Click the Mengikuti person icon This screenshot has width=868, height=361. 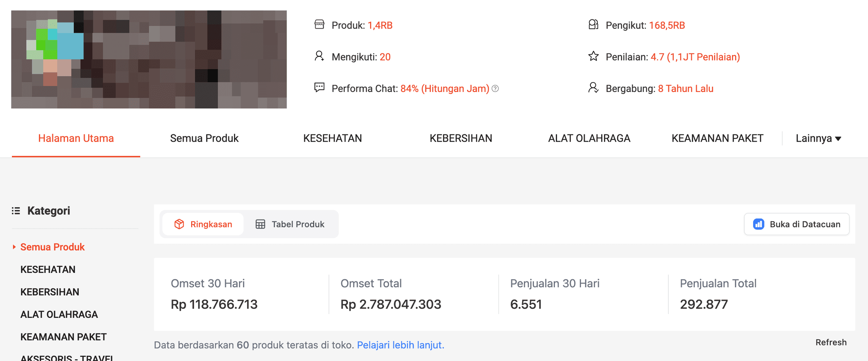(x=319, y=56)
